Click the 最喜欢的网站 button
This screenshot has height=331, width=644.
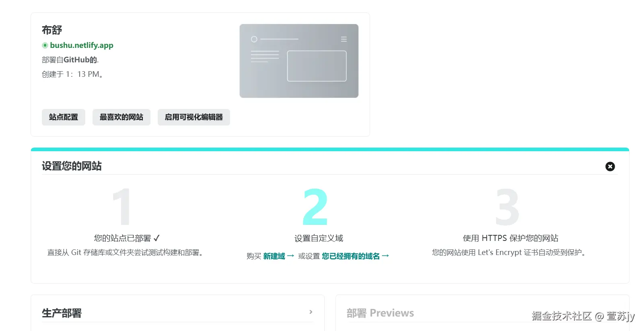[x=121, y=117]
